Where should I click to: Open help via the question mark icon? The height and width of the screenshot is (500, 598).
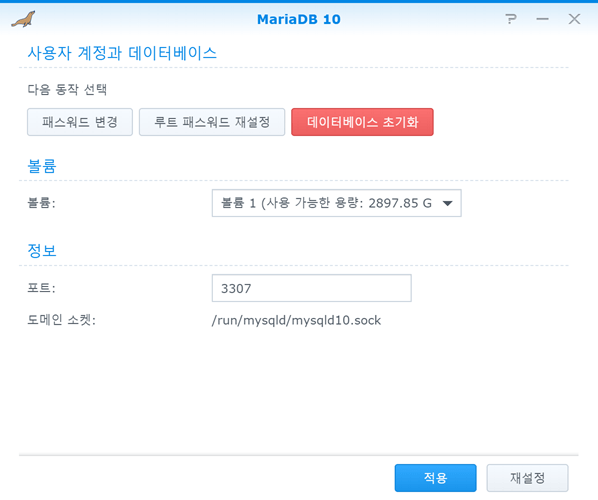(x=511, y=19)
